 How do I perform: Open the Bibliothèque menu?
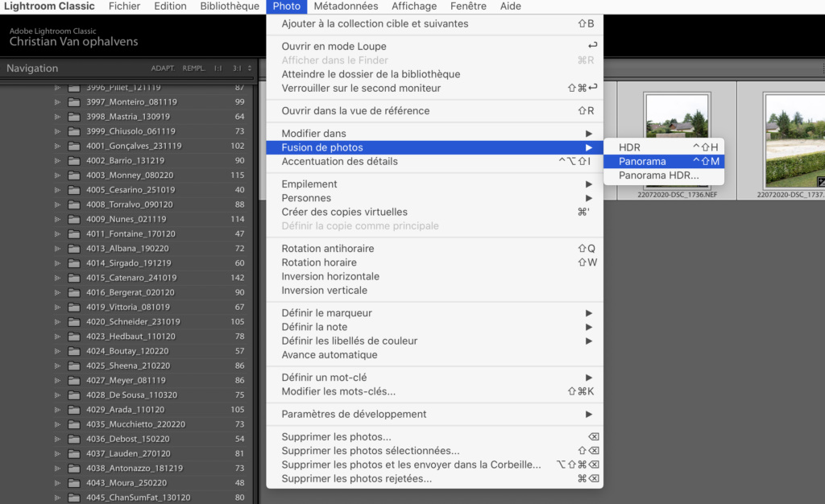tap(230, 6)
